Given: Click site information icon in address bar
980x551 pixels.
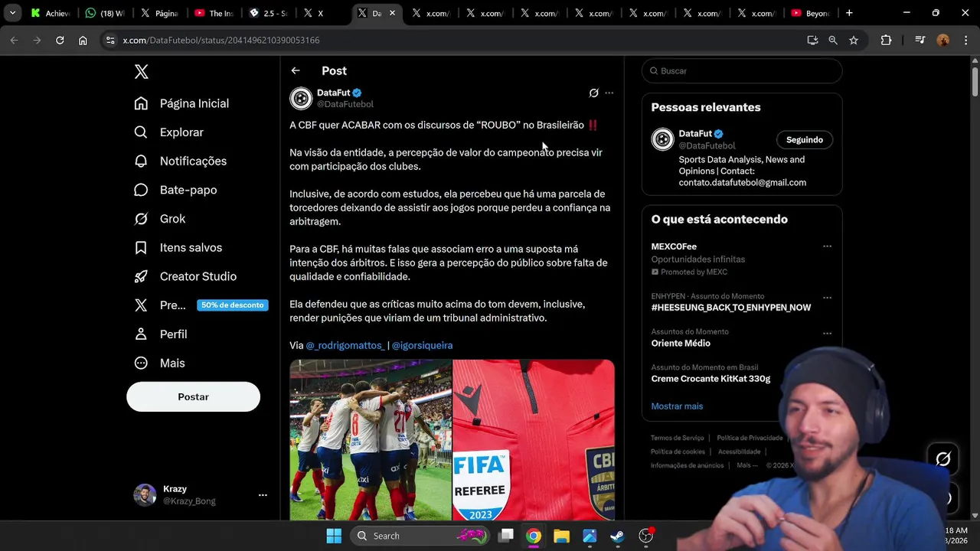Looking at the screenshot, I should (110, 40).
